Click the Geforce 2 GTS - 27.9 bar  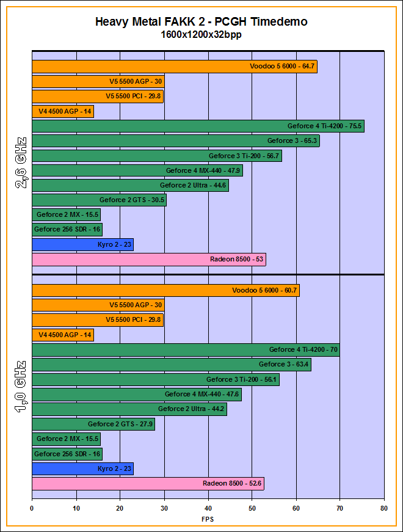click(93, 424)
